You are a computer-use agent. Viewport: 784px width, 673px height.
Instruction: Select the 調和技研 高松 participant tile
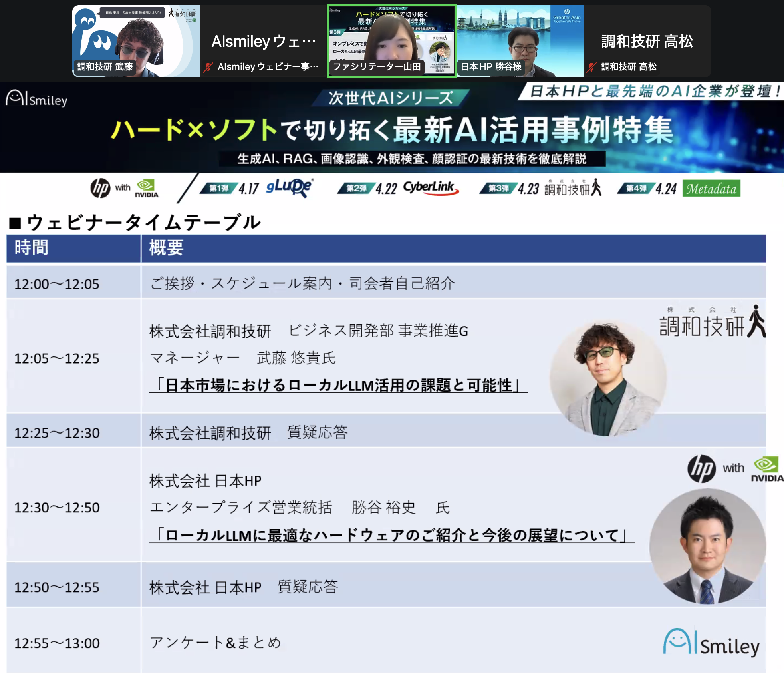(x=647, y=41)
